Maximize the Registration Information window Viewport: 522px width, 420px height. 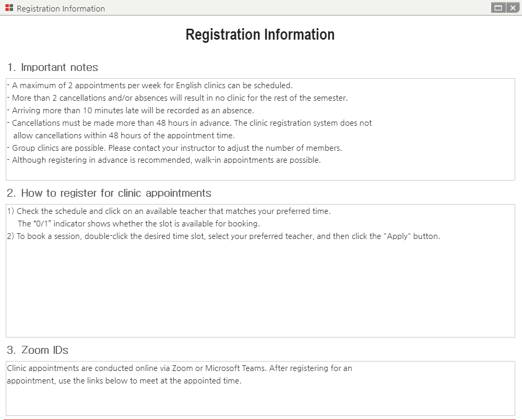498,8
